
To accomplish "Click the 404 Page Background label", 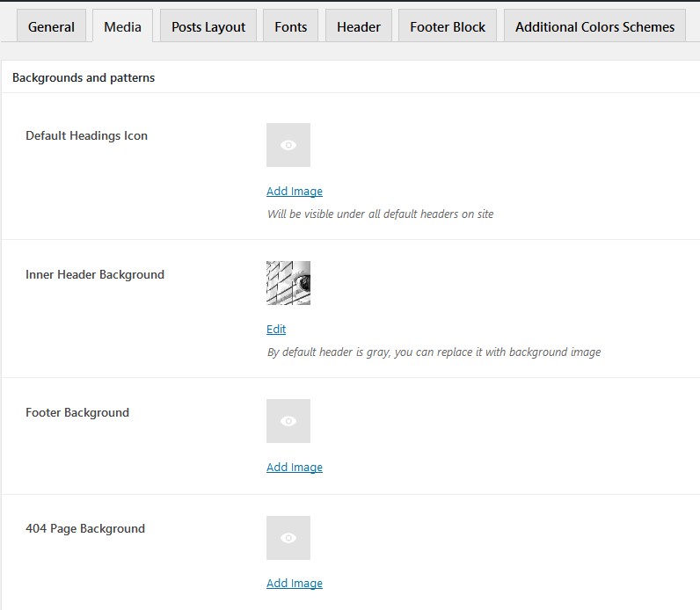I will click(85, 528).
